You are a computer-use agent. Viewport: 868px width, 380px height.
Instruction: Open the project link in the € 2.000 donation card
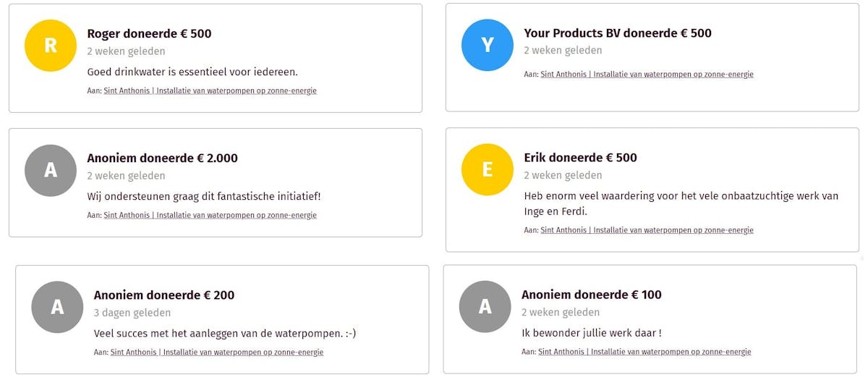click(x=210, y=215)
